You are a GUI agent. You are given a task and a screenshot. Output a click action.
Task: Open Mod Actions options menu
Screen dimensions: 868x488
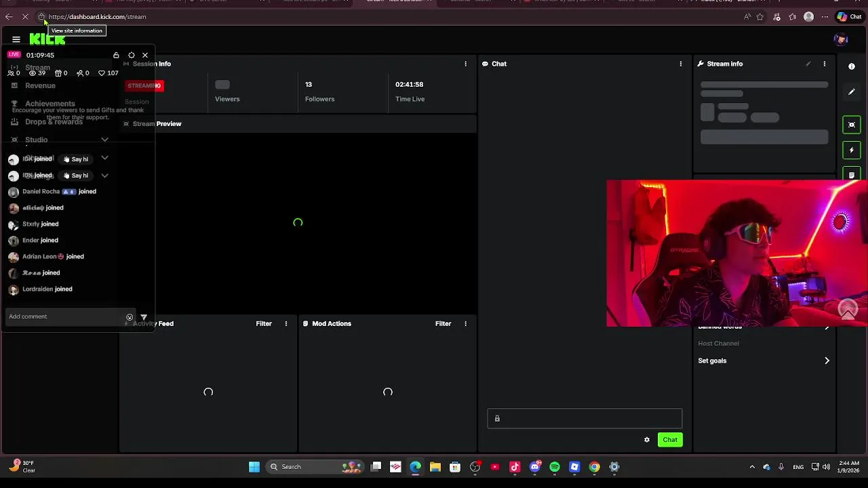click(x=465, y=324)
